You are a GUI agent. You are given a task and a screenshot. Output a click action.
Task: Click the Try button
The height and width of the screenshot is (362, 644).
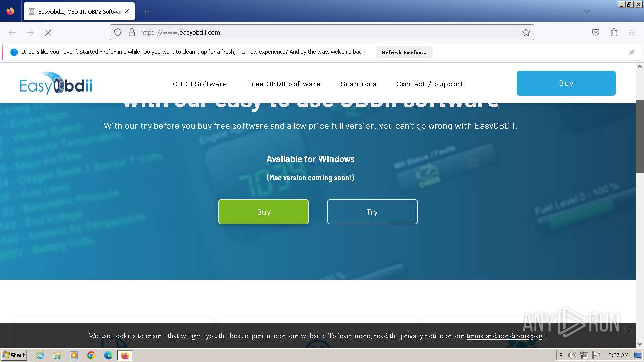[x=372, y=212]
